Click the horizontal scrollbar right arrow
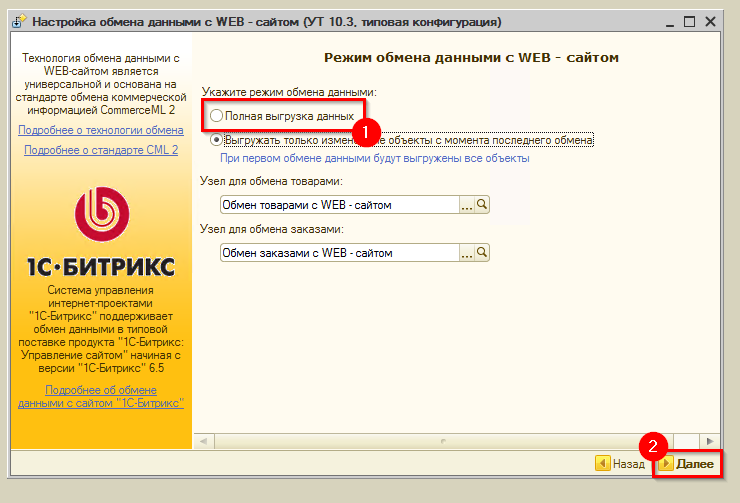Viewport: 740px width, 503px height. [x=709, y=441]
